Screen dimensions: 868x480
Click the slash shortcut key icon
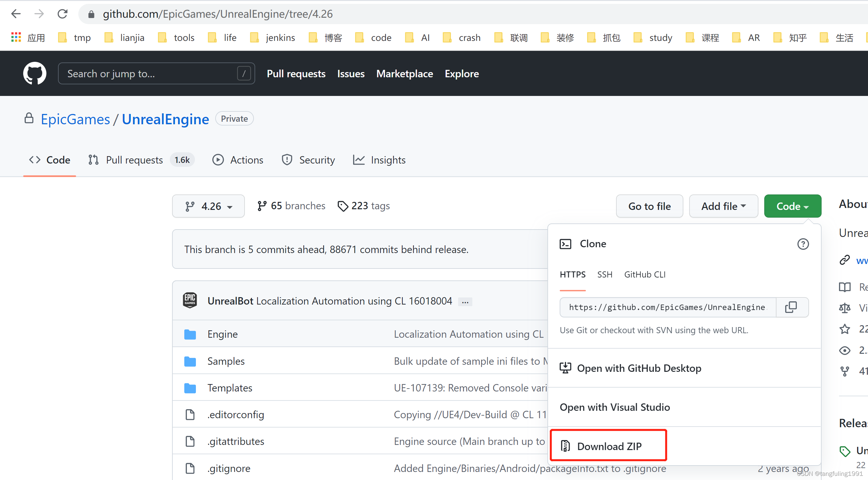point(244,73)
